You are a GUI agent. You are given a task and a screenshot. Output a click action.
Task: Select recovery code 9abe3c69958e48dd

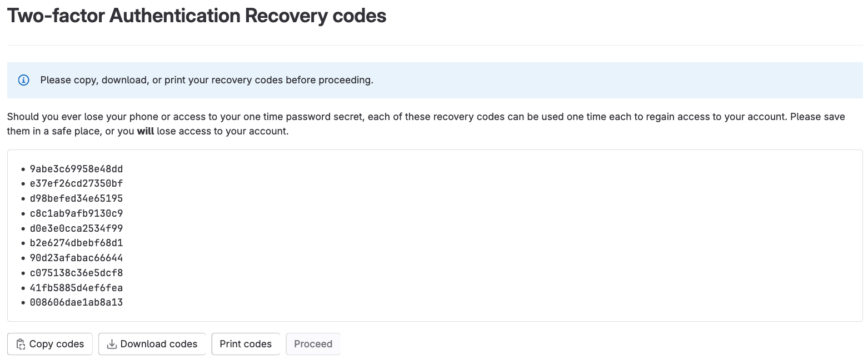coord(77,168)
